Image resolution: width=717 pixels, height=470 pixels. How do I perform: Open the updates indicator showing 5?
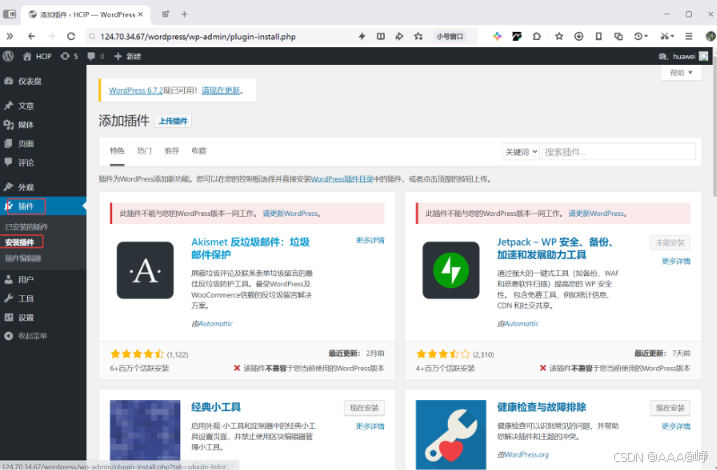[x=69, y=56]
